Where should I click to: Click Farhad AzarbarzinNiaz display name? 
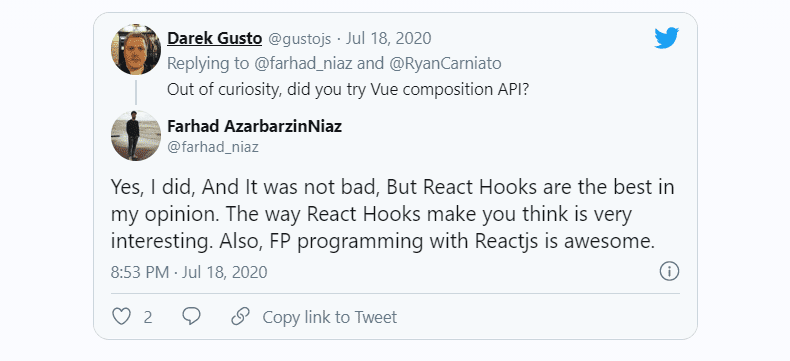pyautogui.click(x=254, y=126)
